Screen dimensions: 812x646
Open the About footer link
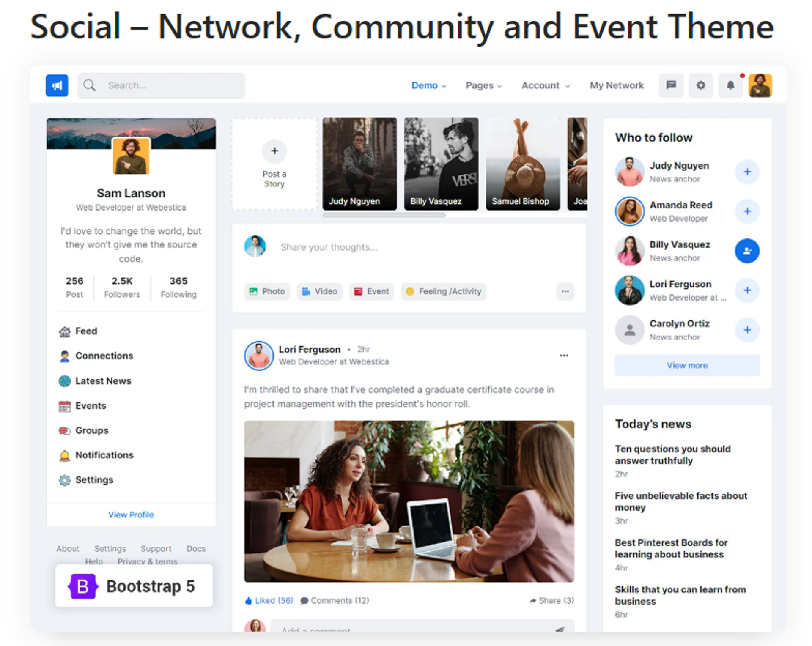point(68,549)
